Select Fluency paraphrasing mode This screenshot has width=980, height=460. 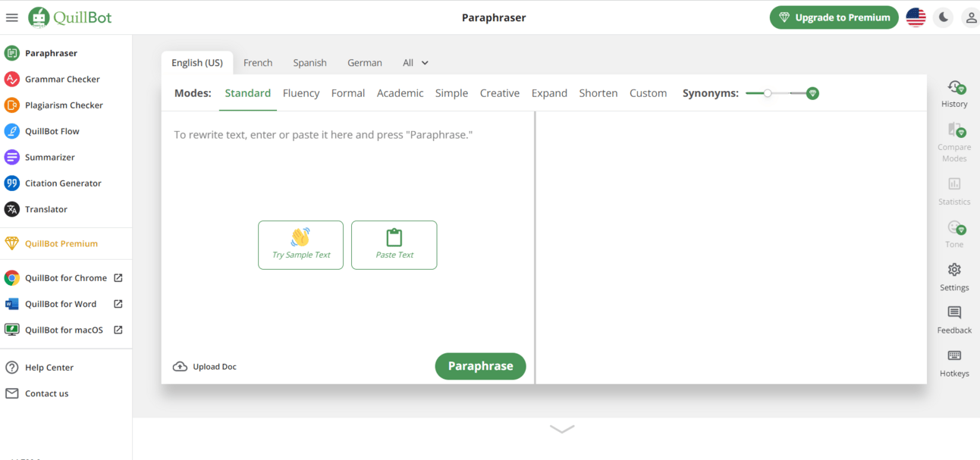coord(301,93)
